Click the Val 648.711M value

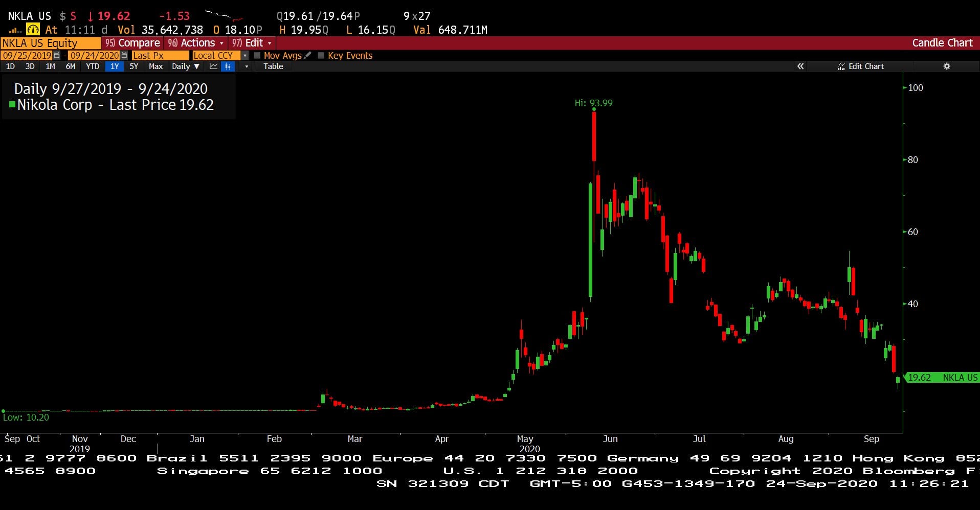(450, 30)
